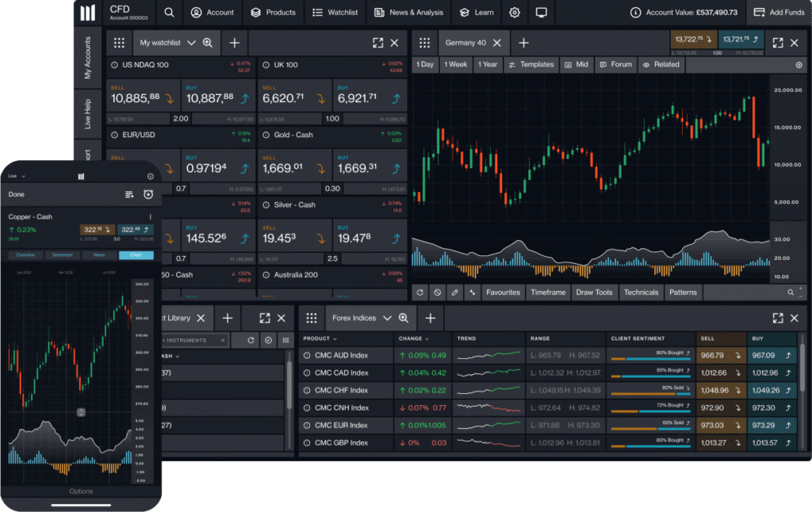Open the grid menu of Forex Indices panel

311,318
